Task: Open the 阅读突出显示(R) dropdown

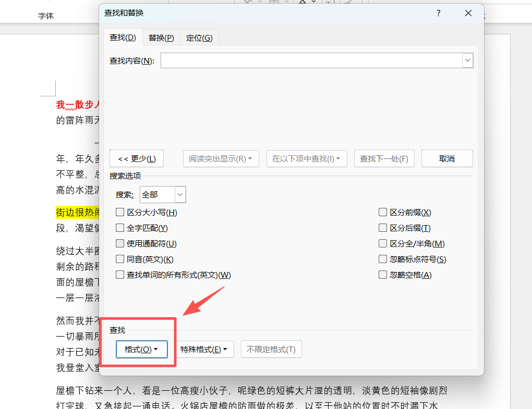Action: coord(221,158)
